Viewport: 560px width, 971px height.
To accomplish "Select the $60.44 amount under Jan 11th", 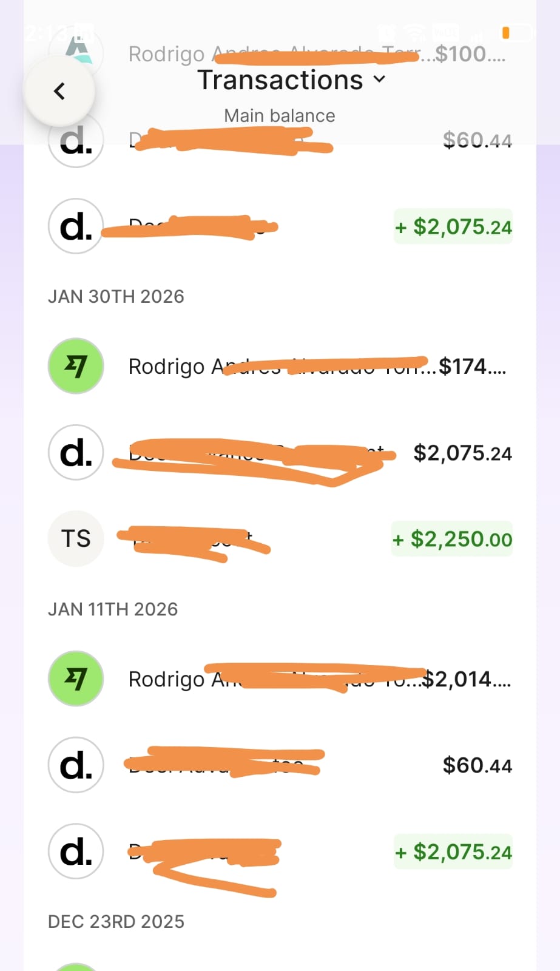I will point(477,765).
